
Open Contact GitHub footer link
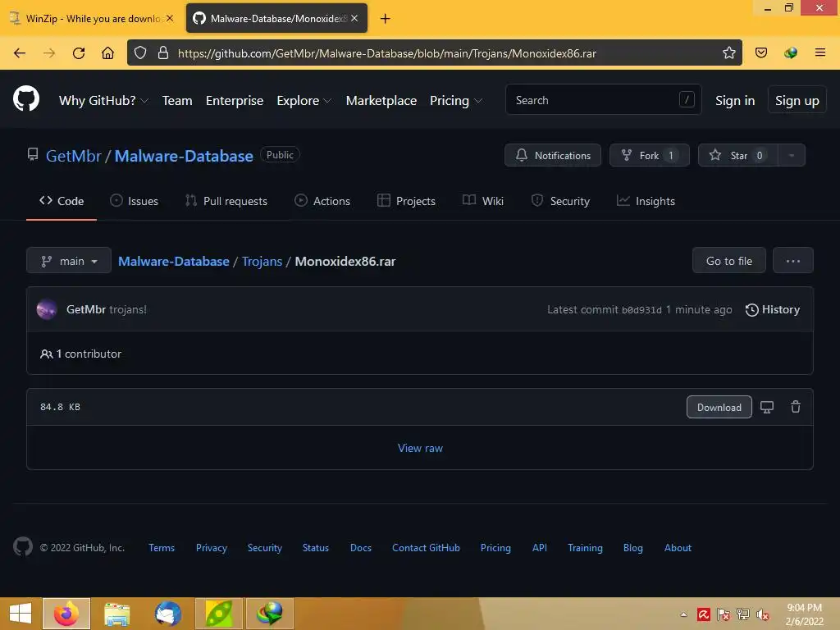click(x=426, y=547)
